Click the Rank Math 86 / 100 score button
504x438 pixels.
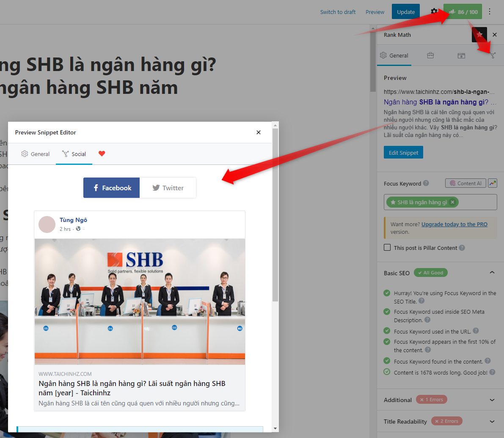click(463, 11)
